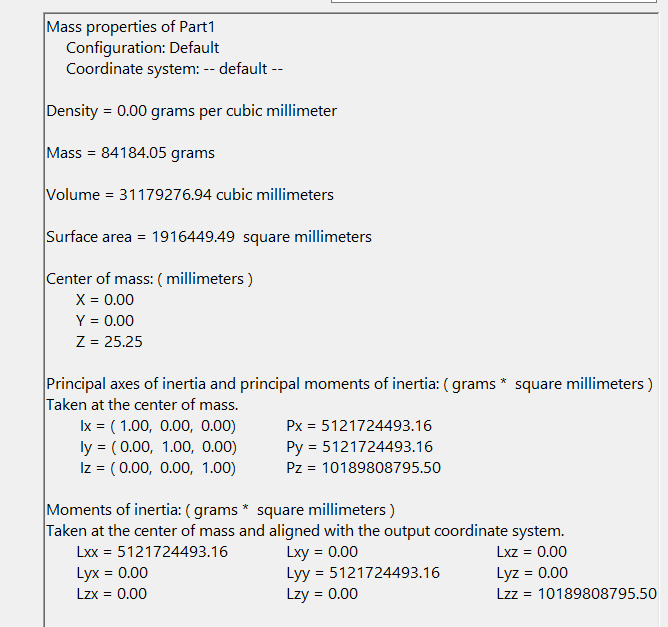The image size is (668, 627).
Task: Click the Lyy = 5121724493.16 value
Action: 363,573
